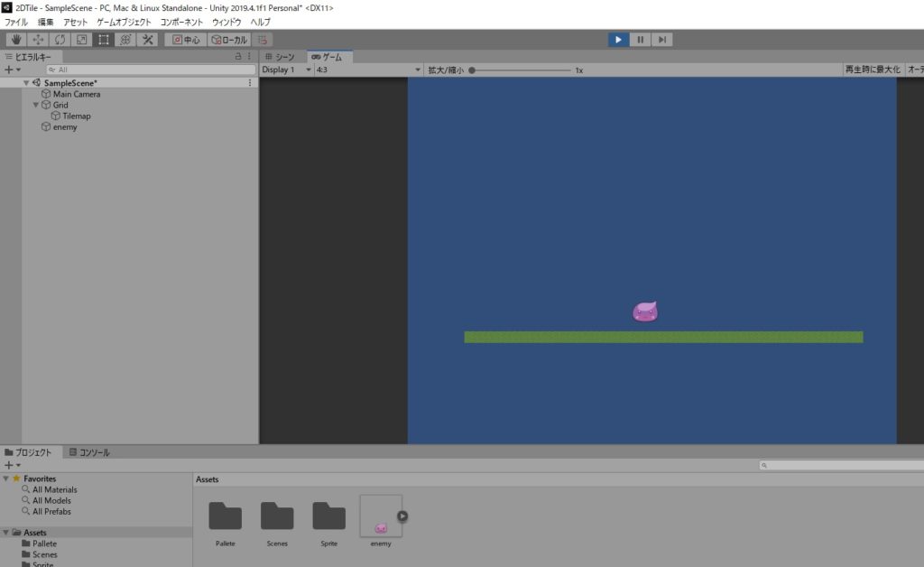
Task: Open the ウィンドウ menu
Action: (226, 22)
